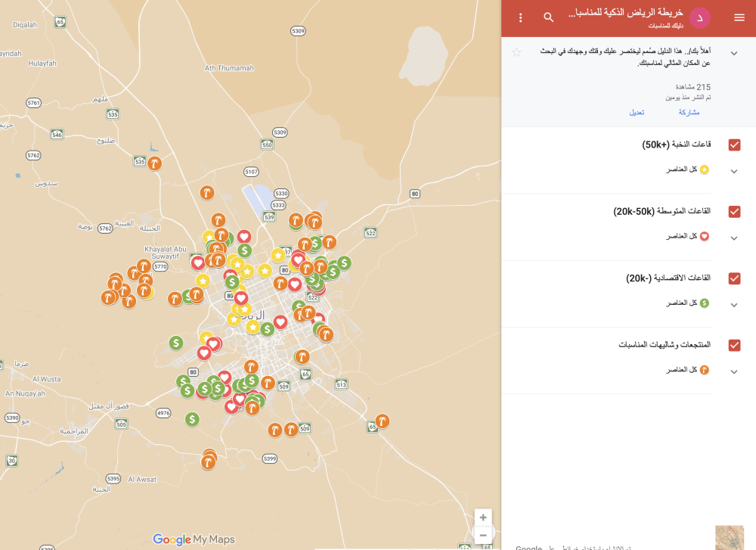Zoom in with the plus button
Viewport: 756px width, 550px height.
tap(483, 517)
